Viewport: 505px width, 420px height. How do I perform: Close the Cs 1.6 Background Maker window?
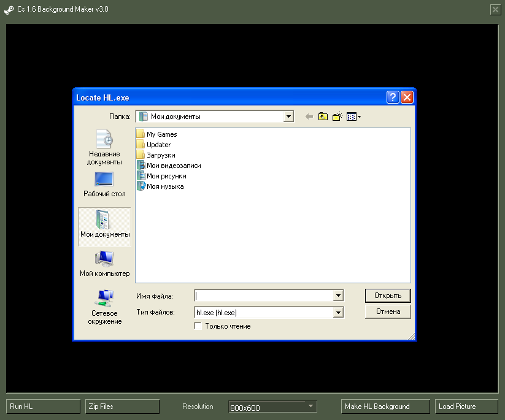(495, 9)
